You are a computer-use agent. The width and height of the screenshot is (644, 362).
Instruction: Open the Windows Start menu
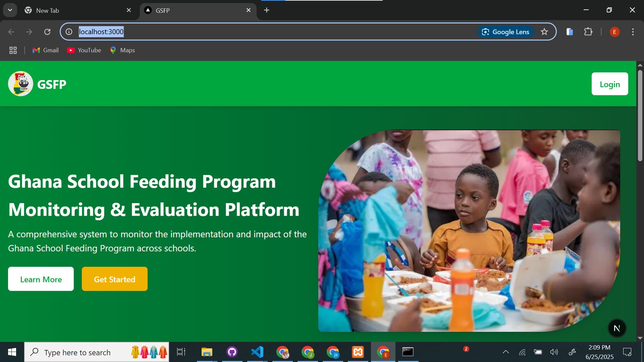[x=12, y=352]
